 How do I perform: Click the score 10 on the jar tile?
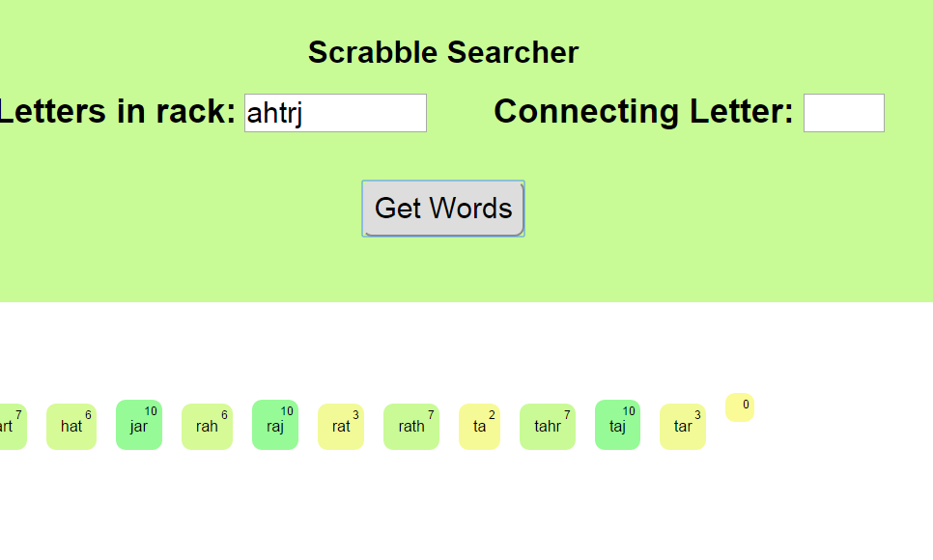click(x=151, y=411)
